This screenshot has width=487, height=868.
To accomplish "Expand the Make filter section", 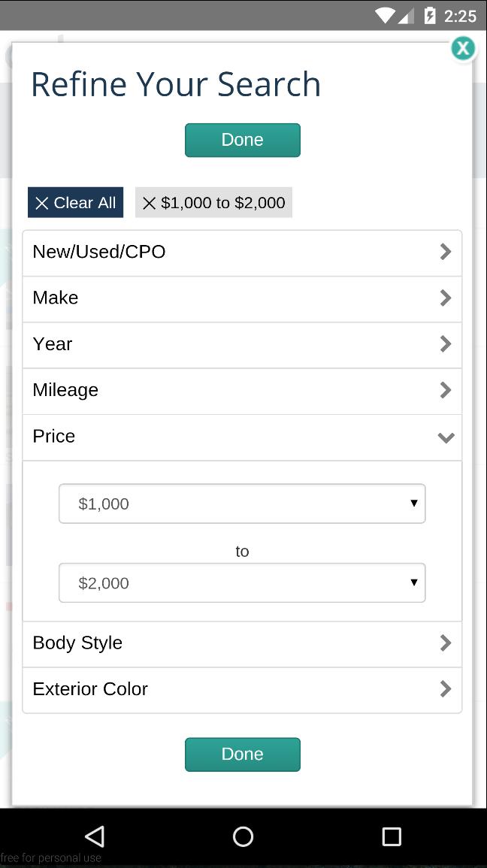I will (242, 298).
